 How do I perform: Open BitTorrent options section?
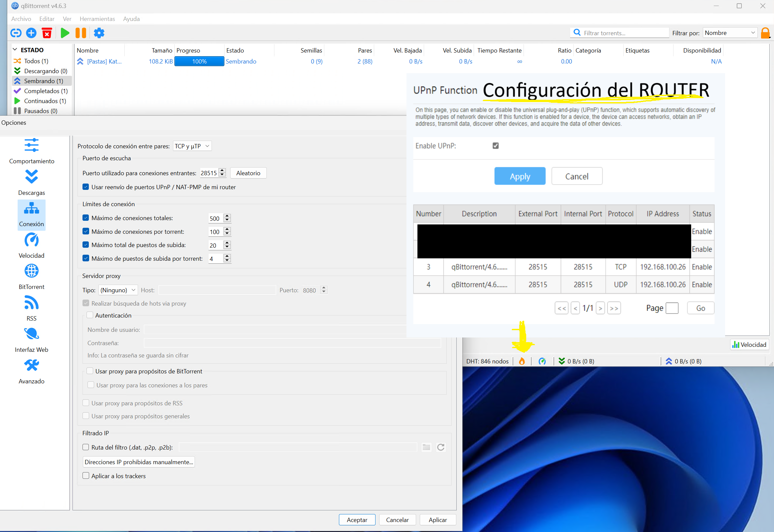[x=31, y=277]
